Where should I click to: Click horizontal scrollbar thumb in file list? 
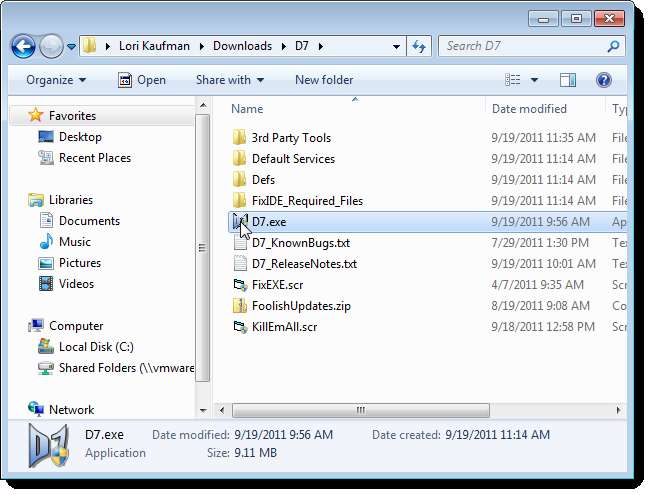click(361, 410)
